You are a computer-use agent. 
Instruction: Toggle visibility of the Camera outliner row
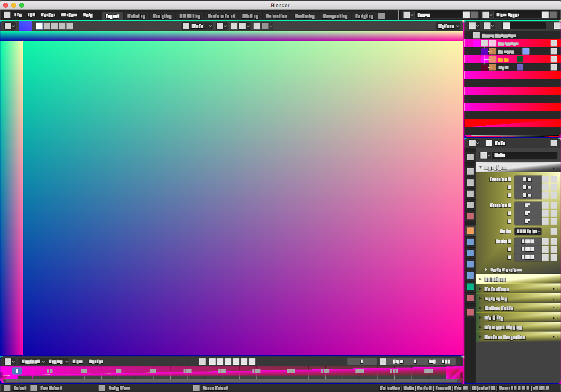[x=554, y=51]
